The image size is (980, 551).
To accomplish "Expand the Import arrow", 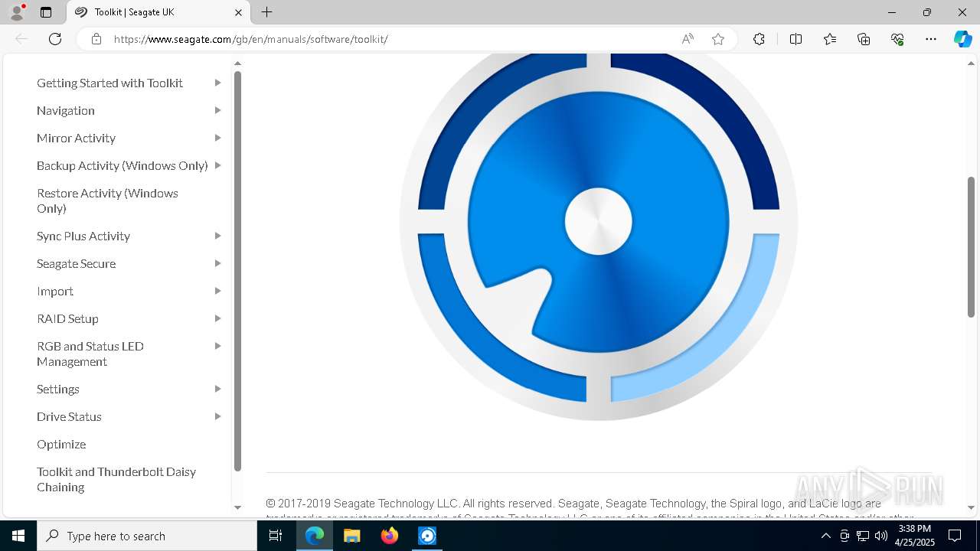I will (x=218, y=291).
